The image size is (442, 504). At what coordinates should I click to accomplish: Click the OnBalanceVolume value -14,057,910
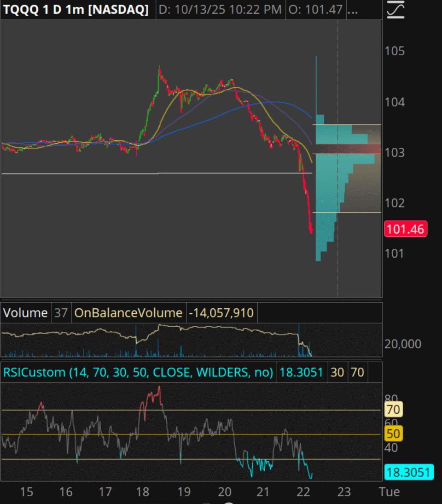(x=221, y=313)
